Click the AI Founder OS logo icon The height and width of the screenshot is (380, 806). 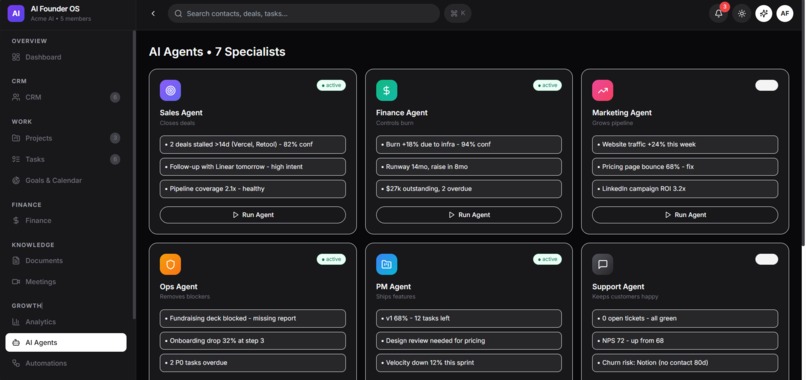click(x=16, y=13)
